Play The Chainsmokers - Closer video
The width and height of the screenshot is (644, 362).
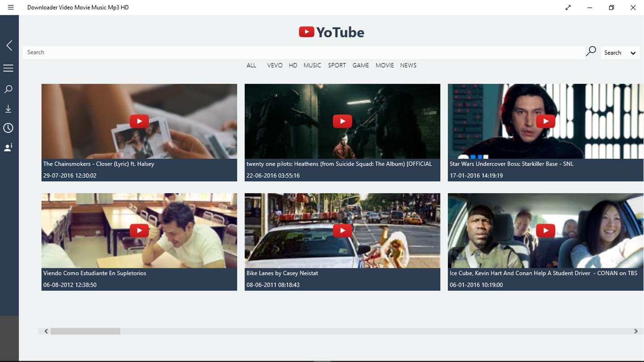tap(139, 121)
